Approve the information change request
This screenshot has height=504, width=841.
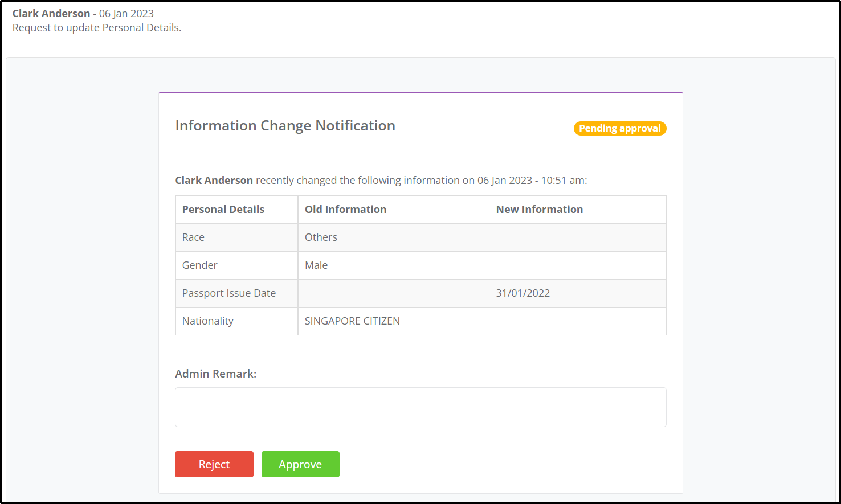300,464
